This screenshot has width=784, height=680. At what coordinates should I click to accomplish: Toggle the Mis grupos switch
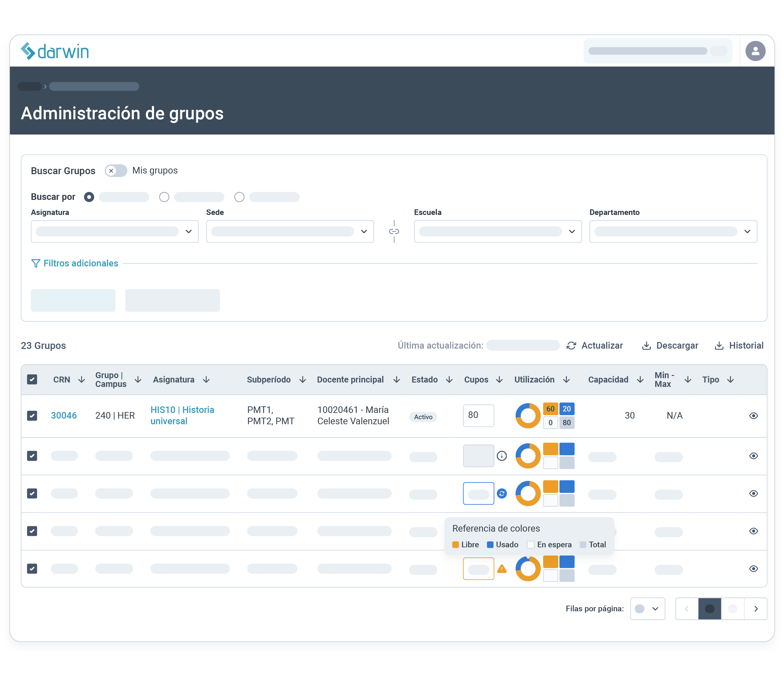tap(116, 171)
